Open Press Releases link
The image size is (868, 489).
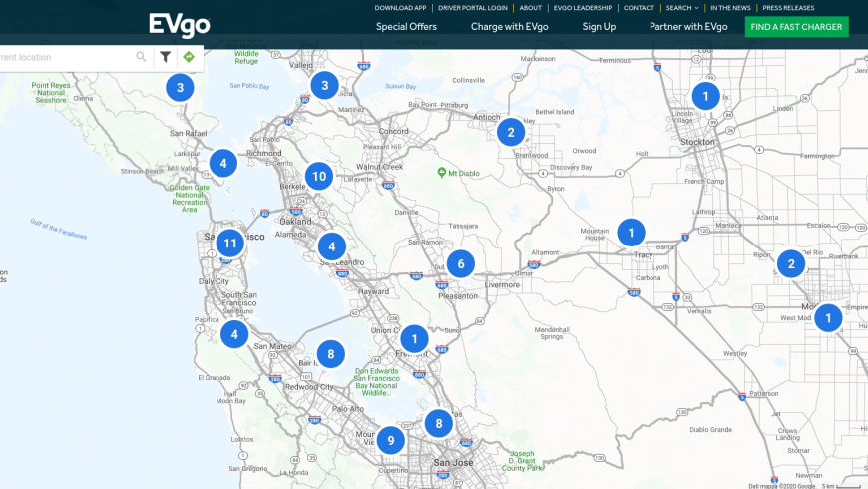(788, 8)
